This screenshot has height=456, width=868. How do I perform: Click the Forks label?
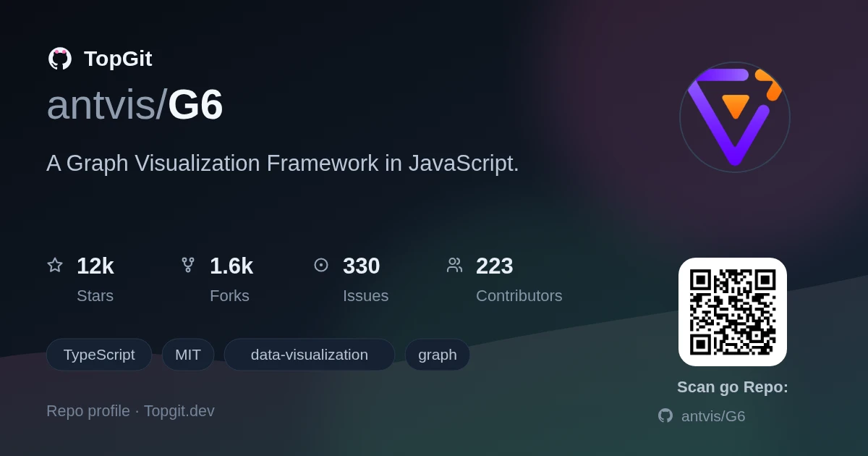(x=229, y=296)
